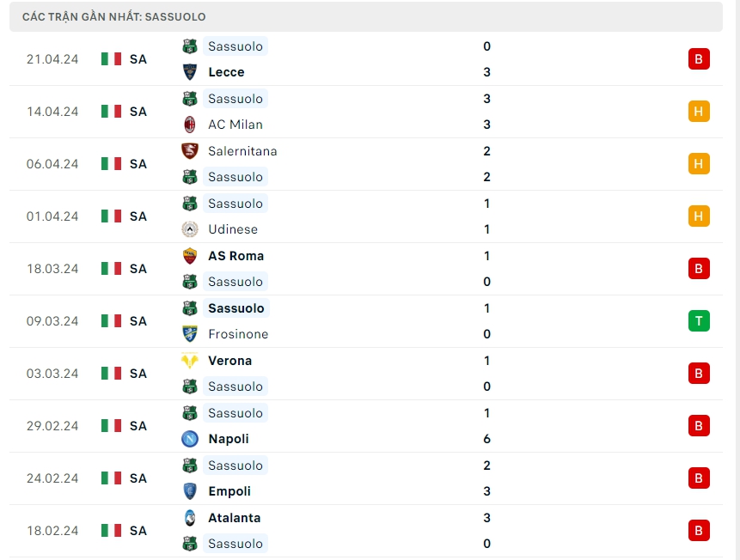This screenshot has height=560, width=740.
Task: Open the Napoli team link
Action: coord(229,439)
